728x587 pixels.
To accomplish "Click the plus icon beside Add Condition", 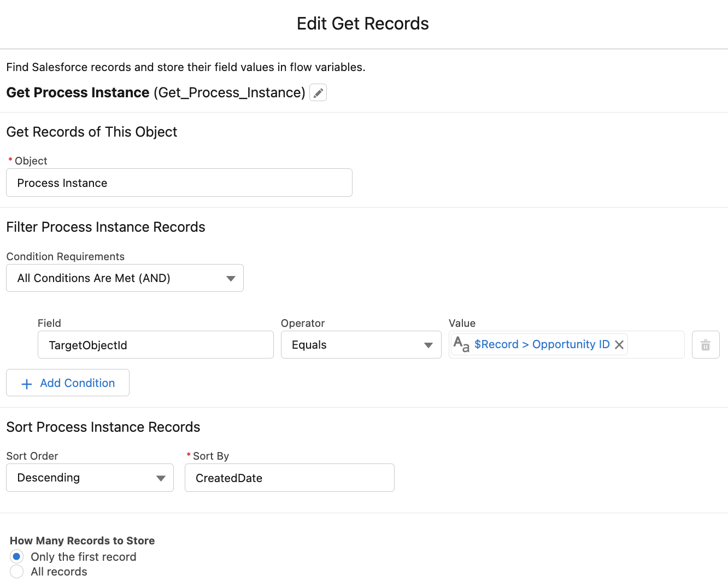I will (26, 383).
